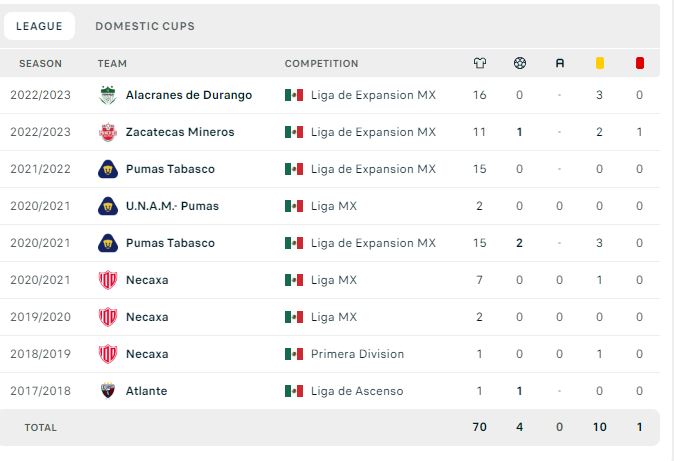
Task: Click the Necaxa 2019/2020 team name
Action: [147, 317]
